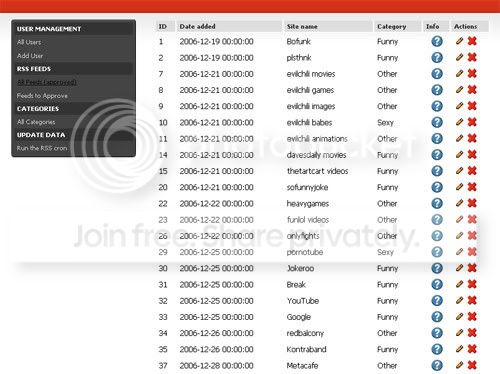Edit the Jokeroo feed
Screen dimensions: 500x374
click(459, 268)
